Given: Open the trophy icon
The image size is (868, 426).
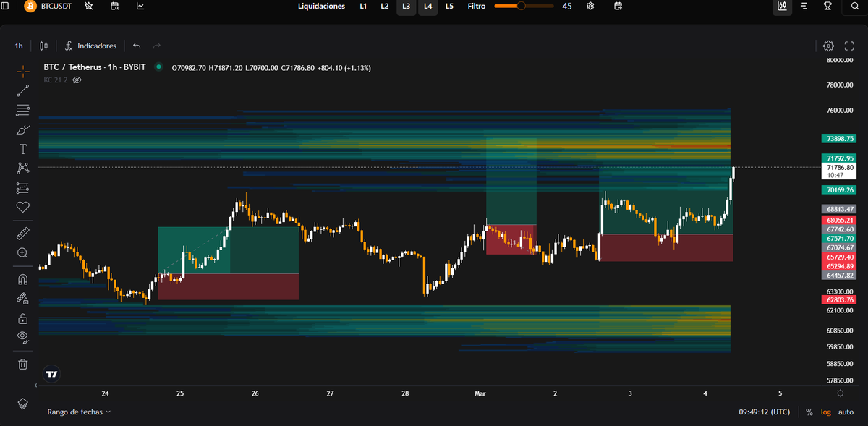Looking at the screenshot, I should [827, 7].
